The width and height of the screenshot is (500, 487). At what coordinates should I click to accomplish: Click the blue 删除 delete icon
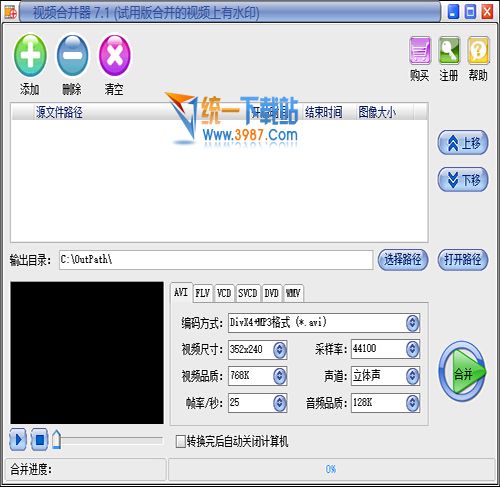point(72,55)
